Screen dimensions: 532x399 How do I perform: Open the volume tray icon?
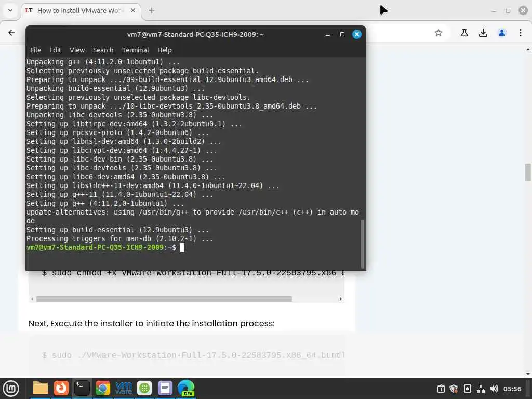pyautogui.click(x=494, y=389)
